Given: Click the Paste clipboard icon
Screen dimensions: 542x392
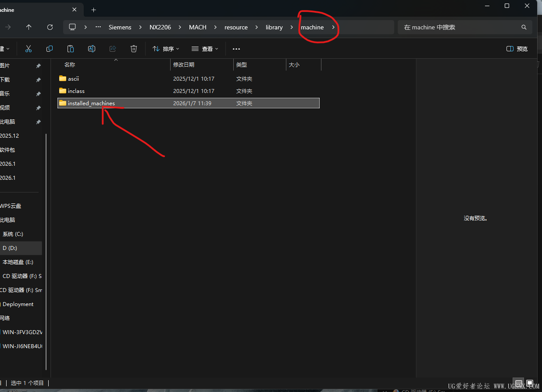Looking at the screenshot, I should (x=71, y=49).
